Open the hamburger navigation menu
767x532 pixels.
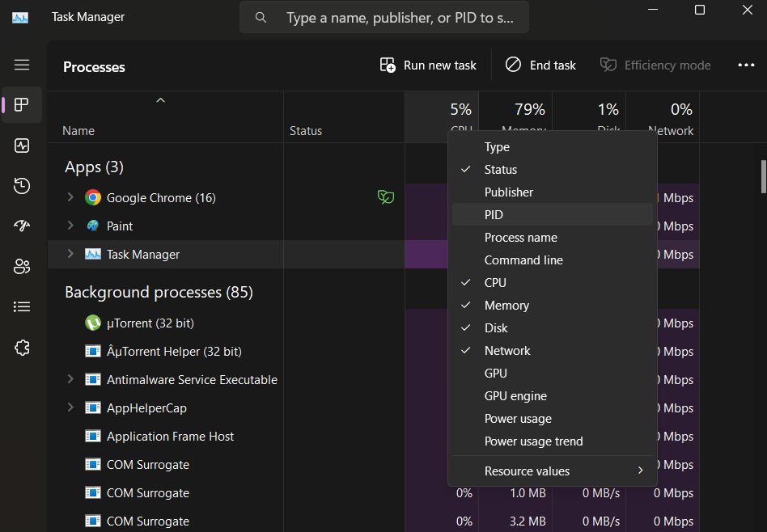(x=22, y=65)
